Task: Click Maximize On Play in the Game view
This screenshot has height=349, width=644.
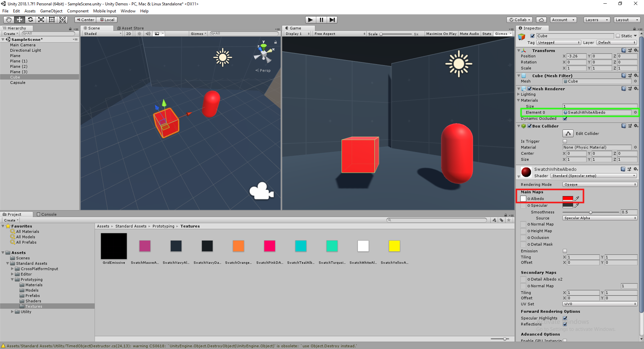Action: point(441,34)
